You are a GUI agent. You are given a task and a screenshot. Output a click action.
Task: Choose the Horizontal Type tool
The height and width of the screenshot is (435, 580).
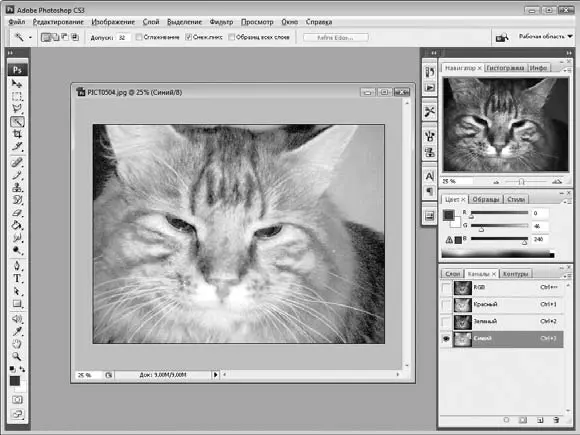(x=17, y=279)
